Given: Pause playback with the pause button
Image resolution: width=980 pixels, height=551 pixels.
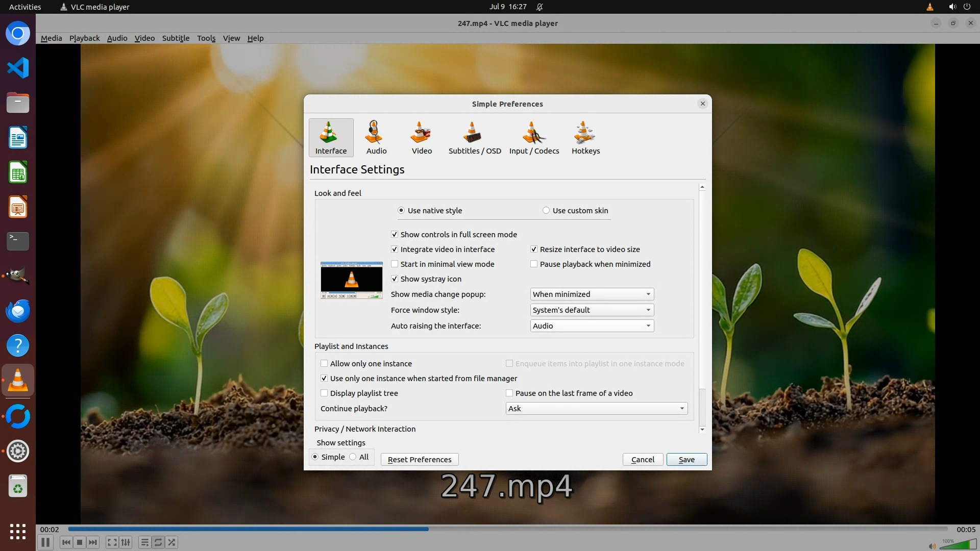Looking at the screenshot, I should click(x=45, y=542).
